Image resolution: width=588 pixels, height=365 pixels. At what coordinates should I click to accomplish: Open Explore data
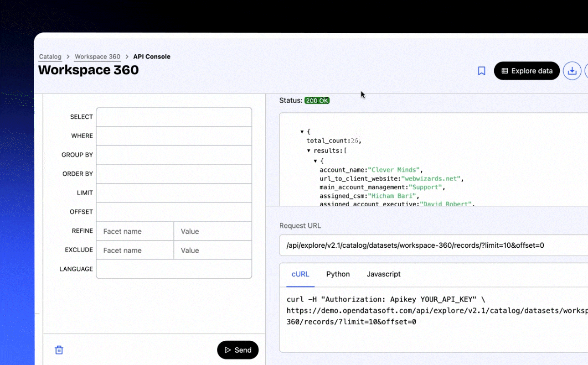click(x=526, y=71)
